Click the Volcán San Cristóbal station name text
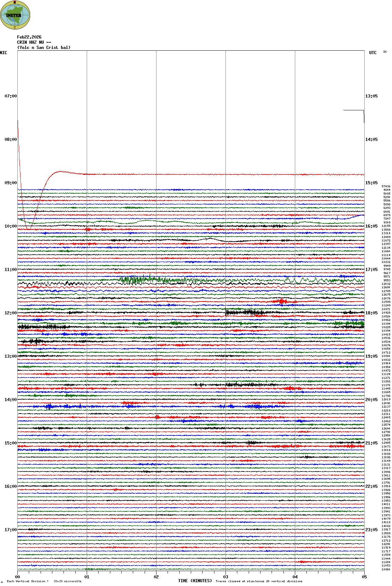Screen dimensions: 392x586 [x=44, y=48]
